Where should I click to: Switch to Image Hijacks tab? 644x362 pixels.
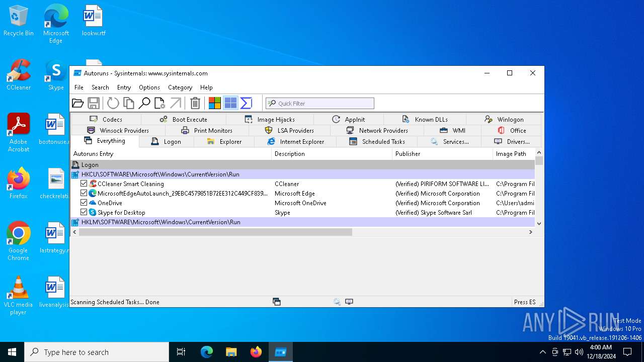(270, 120)
